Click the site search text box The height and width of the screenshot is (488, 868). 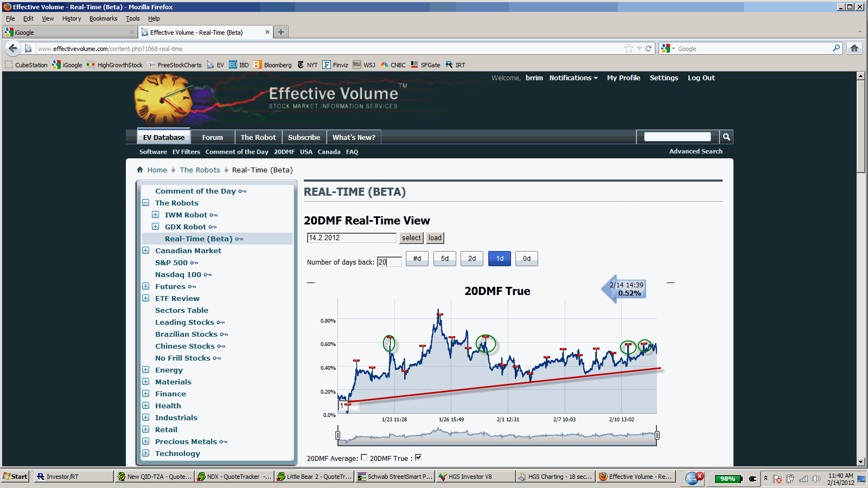click(677, 137)
